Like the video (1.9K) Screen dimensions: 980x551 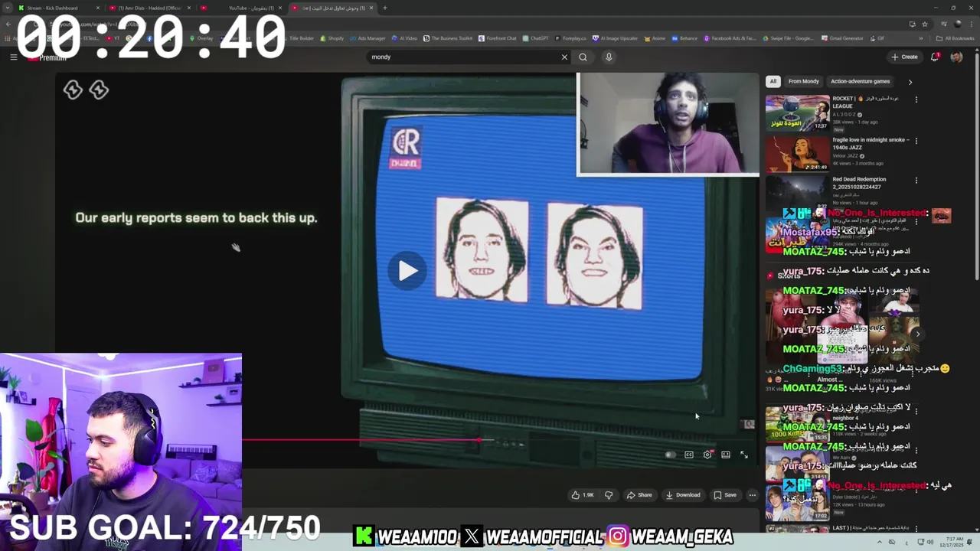[x=583, y=495]
